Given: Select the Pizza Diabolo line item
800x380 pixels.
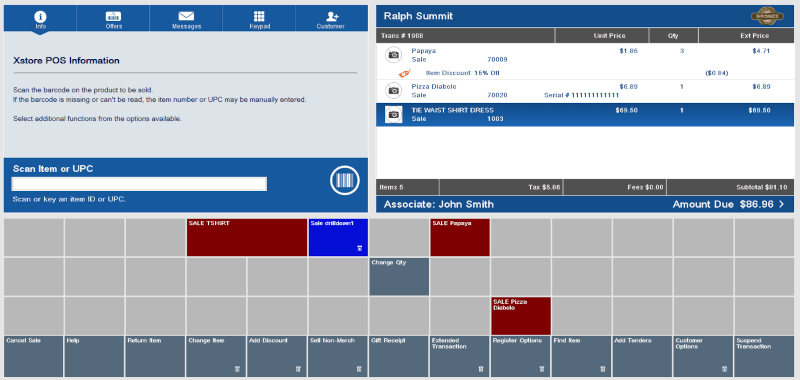Looking at the screenshot, I should point(585,91).
